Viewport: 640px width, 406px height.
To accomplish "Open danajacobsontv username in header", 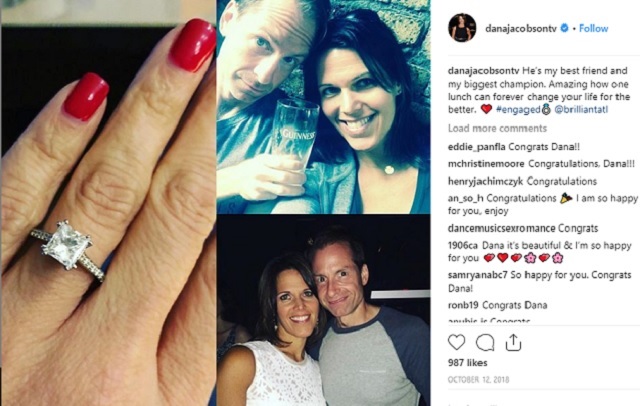I will pos(521,28).
